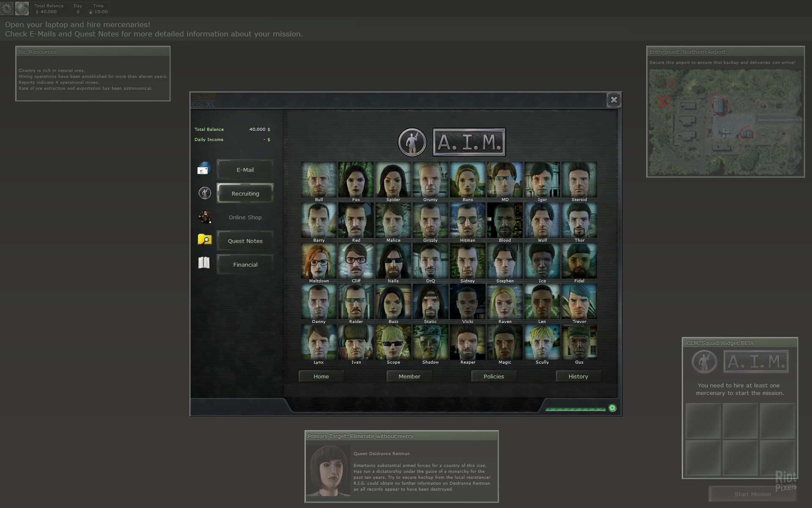Screen dimensions: 812x508
Task: Open the Online Shop
Action: pos(245,217)
